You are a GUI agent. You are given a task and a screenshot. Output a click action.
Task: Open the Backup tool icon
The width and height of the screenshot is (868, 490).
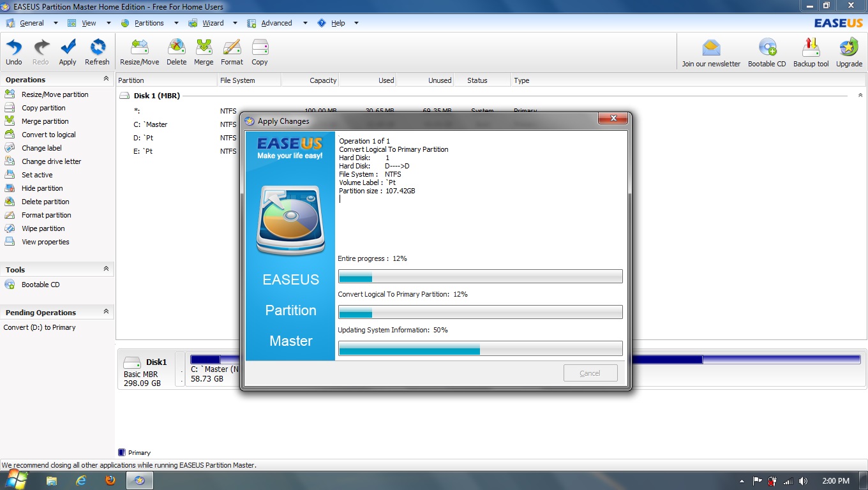click(811, 52)
